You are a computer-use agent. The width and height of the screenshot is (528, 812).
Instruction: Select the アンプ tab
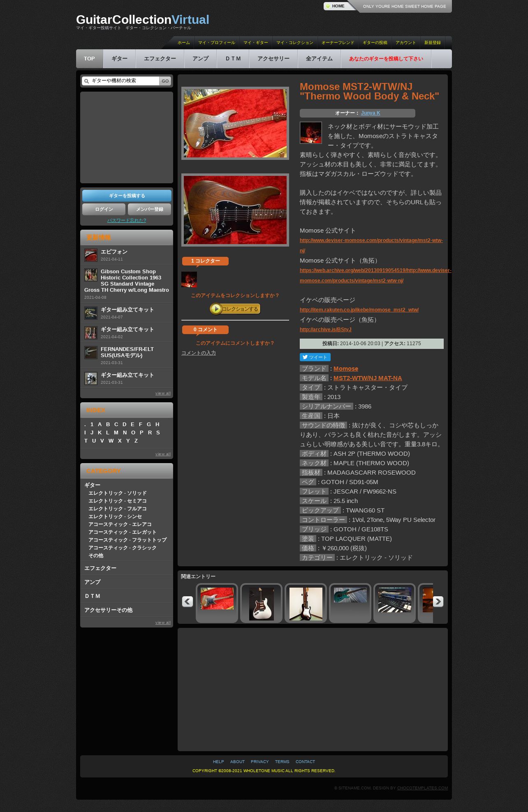click(x=201, y=59)
